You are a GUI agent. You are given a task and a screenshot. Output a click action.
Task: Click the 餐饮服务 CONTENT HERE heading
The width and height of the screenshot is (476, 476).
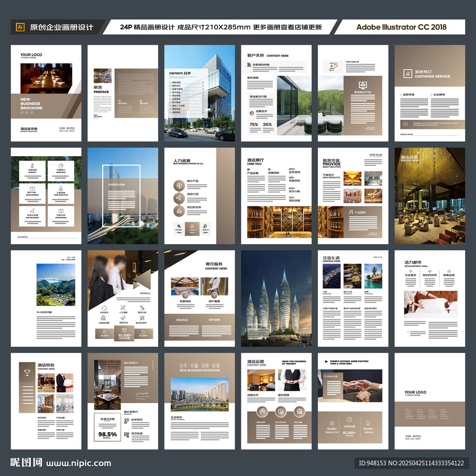216,266
